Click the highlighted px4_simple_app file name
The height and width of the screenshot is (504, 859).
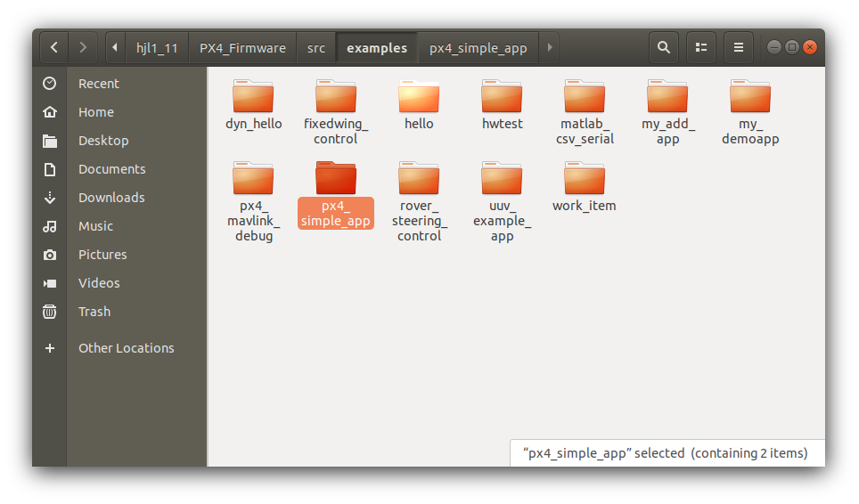click(336, 214)
